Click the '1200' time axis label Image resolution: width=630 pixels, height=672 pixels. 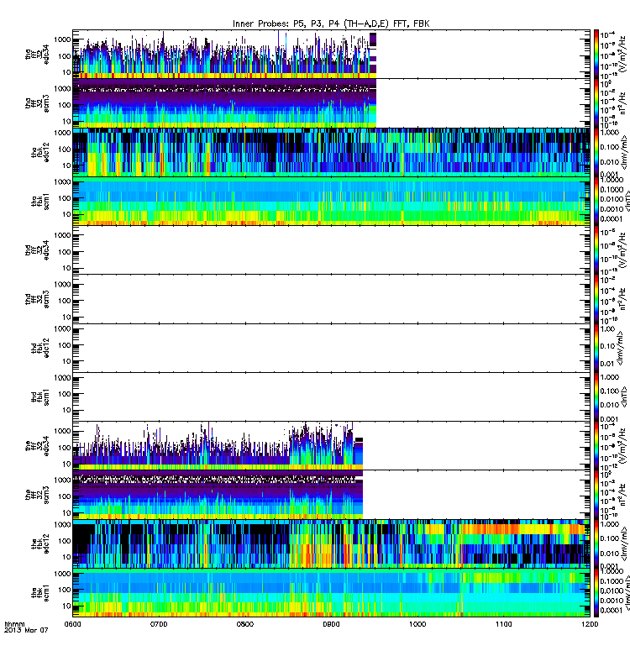[590, 624]
